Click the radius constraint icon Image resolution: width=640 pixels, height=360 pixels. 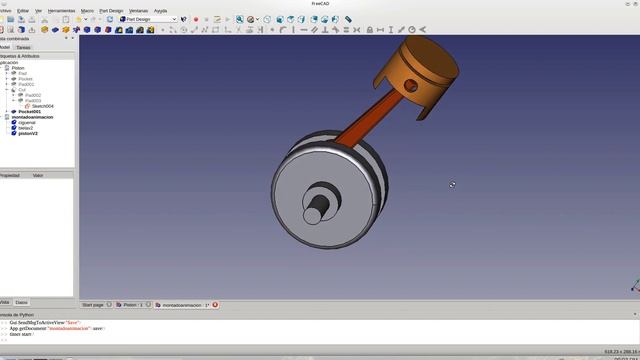(x=412, y=29)
